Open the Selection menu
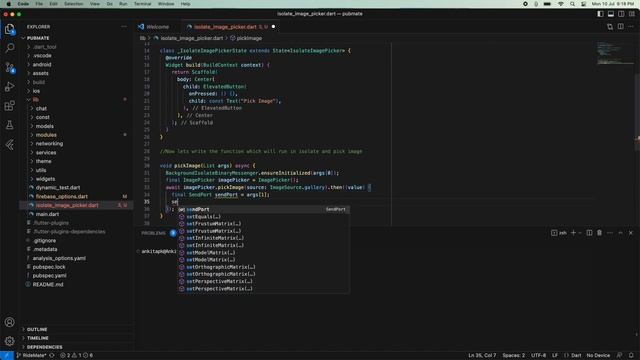The image size is (640, 360). point(73,4)
